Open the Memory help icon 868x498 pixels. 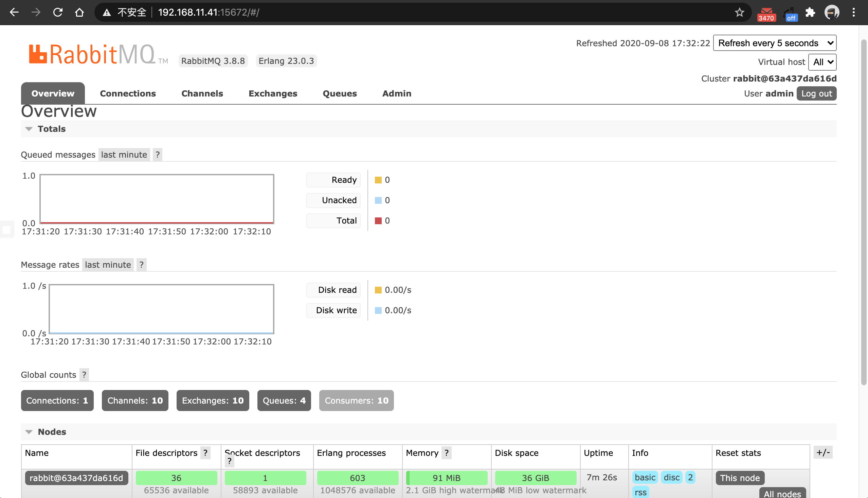point(447,453)
